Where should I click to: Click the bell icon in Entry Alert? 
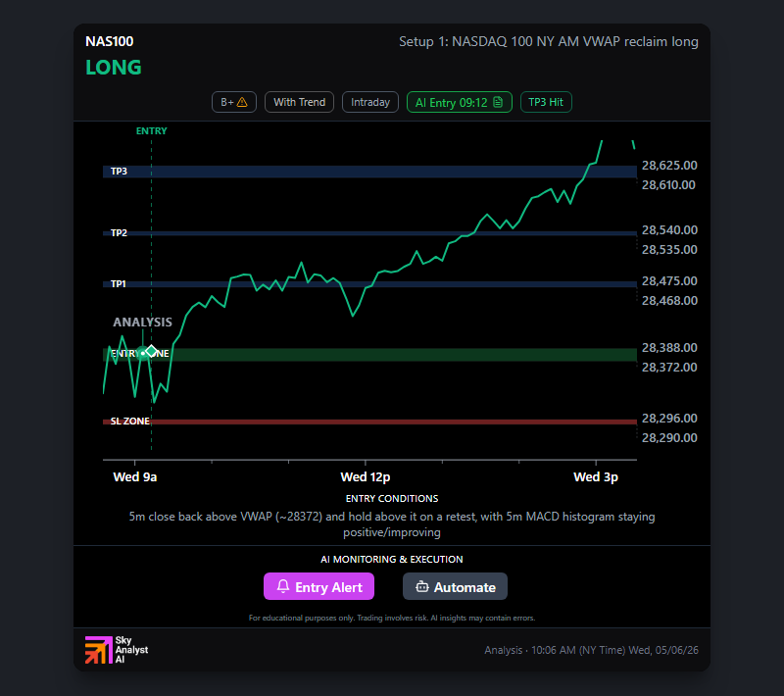tap(283, 586)
